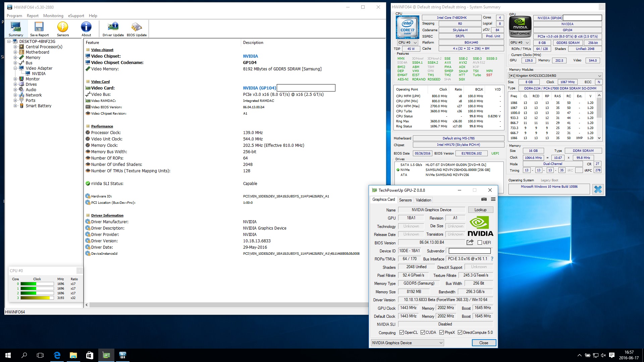Expand the Motherboard tree node
Image resolution: width=644 pixels, height=362 pixels.
coord(15,52)
